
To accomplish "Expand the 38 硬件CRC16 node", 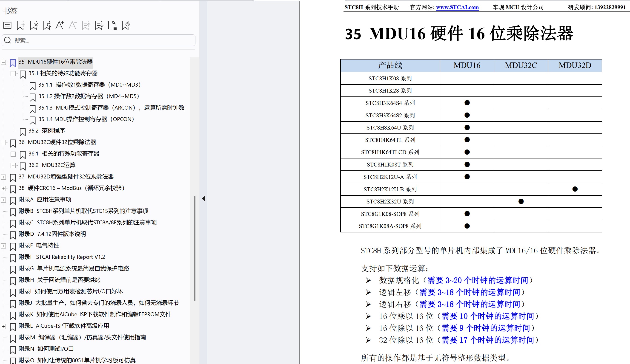I will pos(3,188).
